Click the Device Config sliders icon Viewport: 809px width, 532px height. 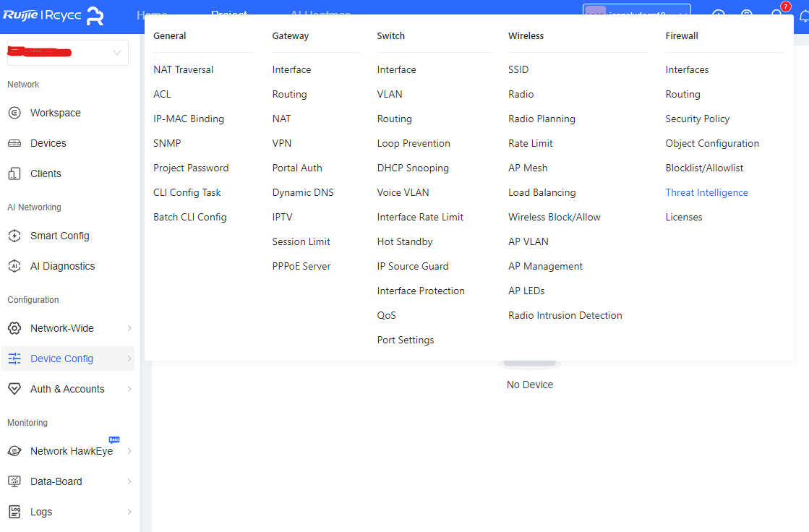click(x=14, y=358)
